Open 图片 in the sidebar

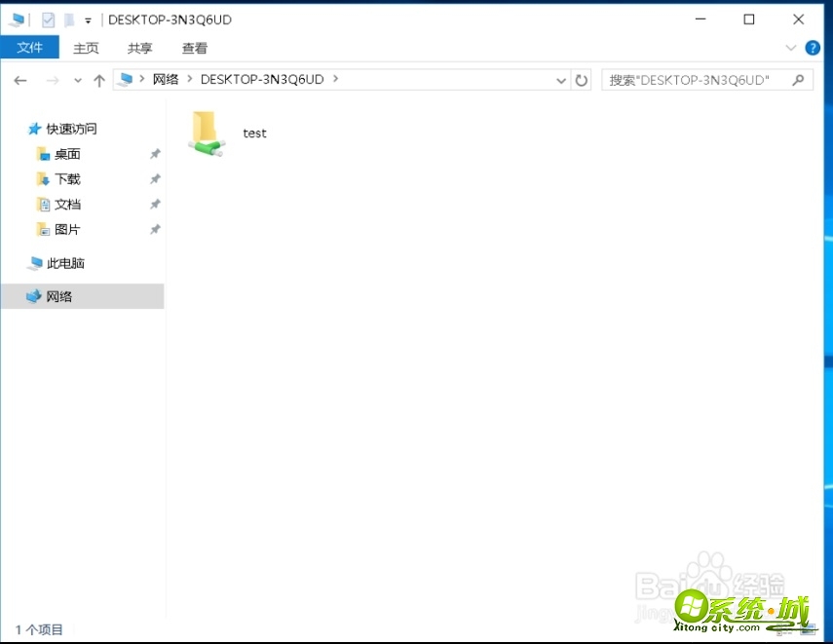point(67,229)
